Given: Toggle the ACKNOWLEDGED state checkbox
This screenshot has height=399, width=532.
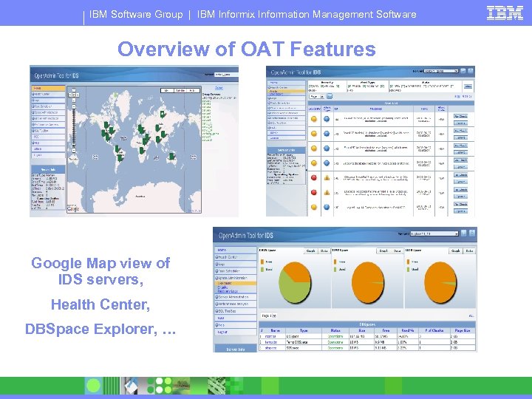Looking at the screenshot, I should [x=425, y=86].
